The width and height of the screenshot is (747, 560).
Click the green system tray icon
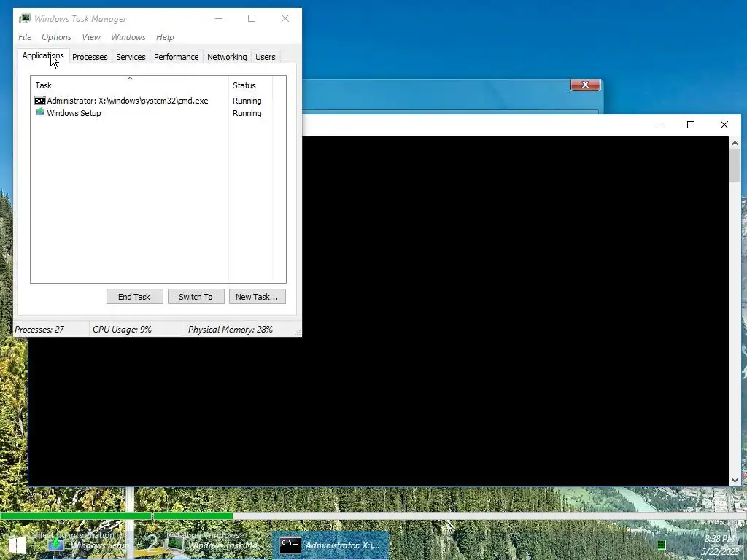coord(661,545)
